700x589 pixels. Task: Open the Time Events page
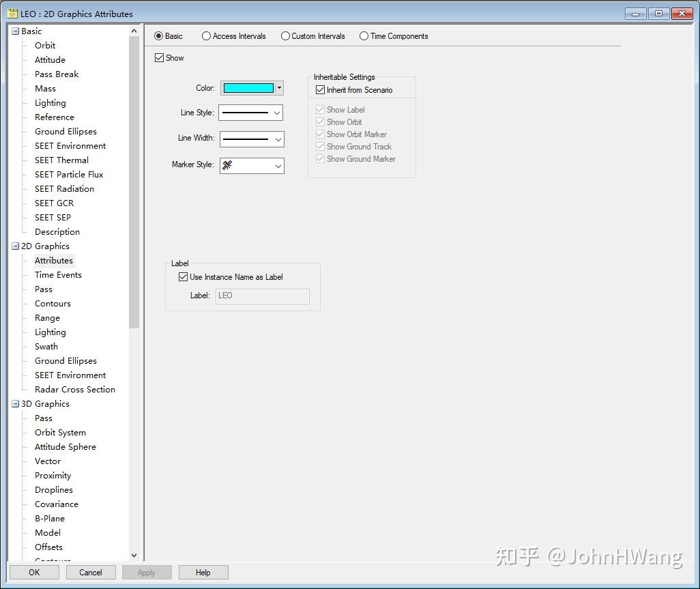click(x=58, y=274)
